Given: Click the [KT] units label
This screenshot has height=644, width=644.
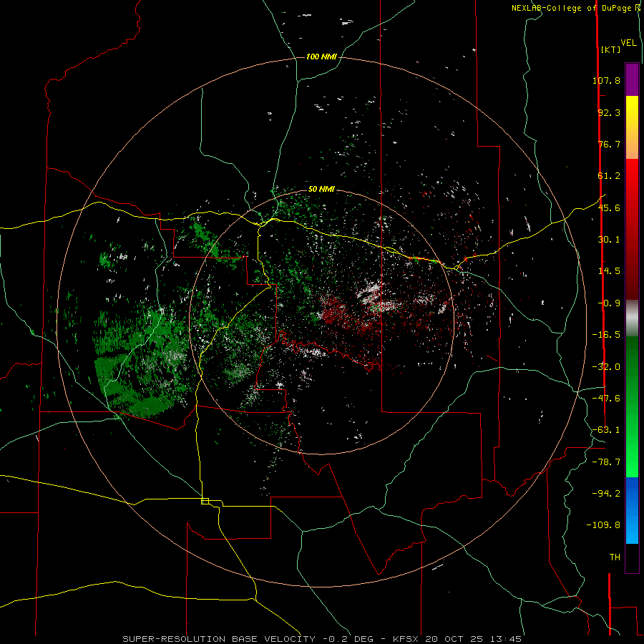Looking at the screenshot, I should click(x=610, y=49).
